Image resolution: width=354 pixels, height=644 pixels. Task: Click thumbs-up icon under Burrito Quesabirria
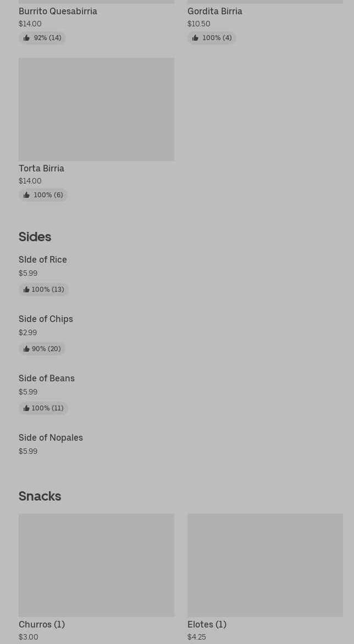[26, 38]
